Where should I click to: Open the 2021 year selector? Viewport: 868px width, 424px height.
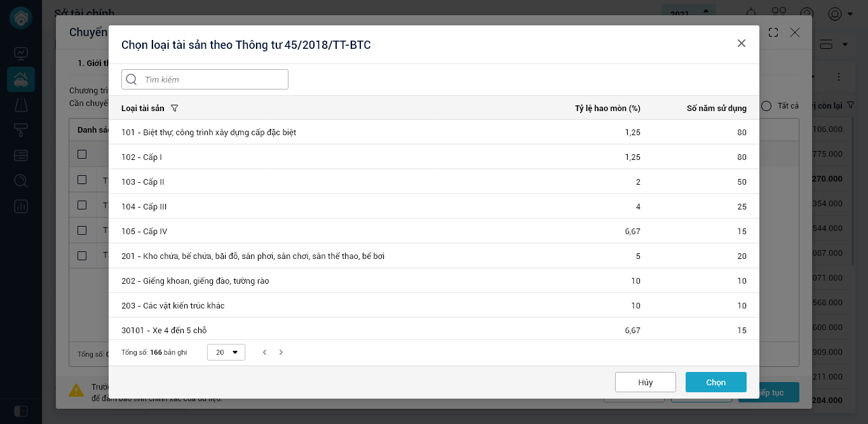pos(689,12)
